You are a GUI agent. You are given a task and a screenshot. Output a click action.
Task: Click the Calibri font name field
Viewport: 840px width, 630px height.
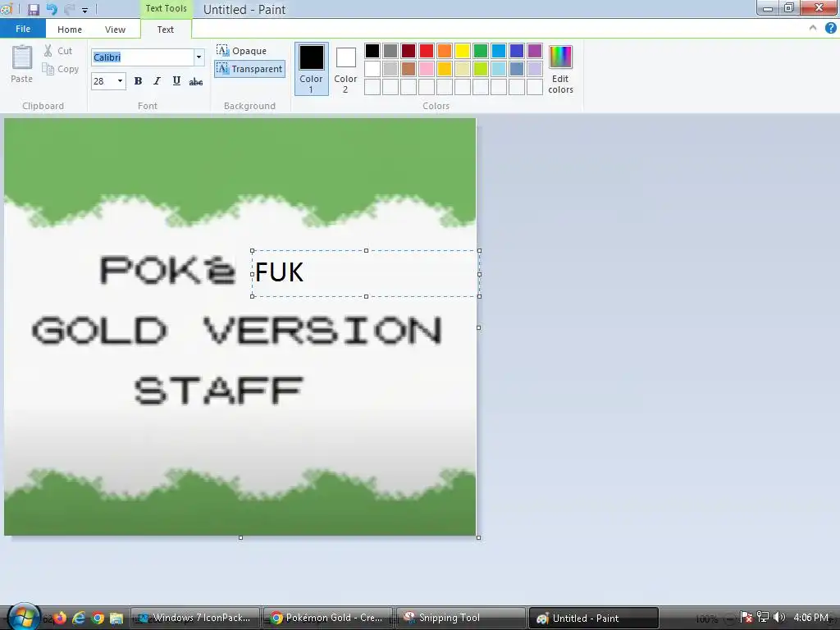[143, 57]
